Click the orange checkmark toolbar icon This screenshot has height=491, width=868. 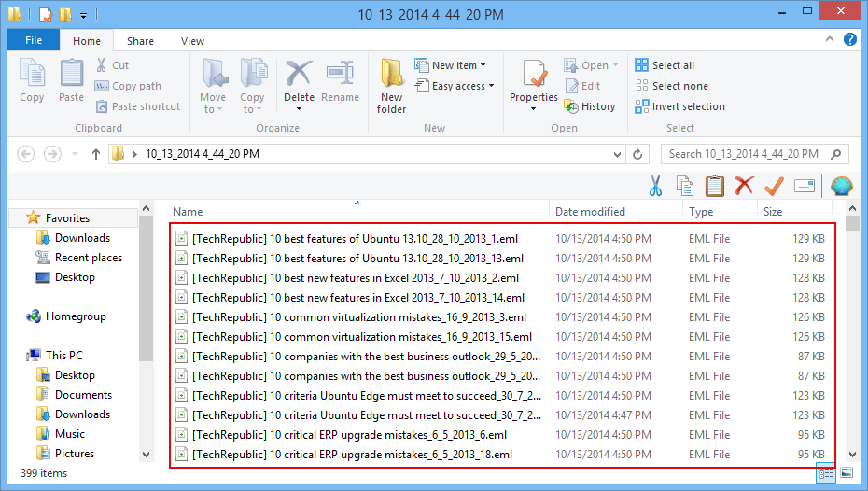click(774, 186)
